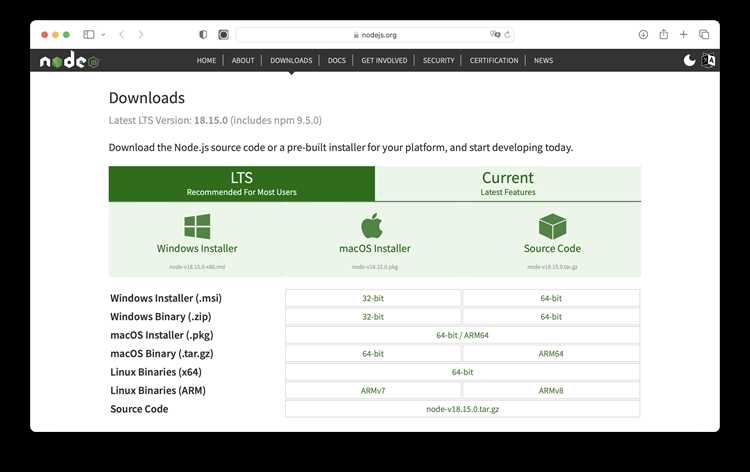750x472 pixels.
Task: Download node-v18.15.0.tar.gz source
Action: point(463,409)
